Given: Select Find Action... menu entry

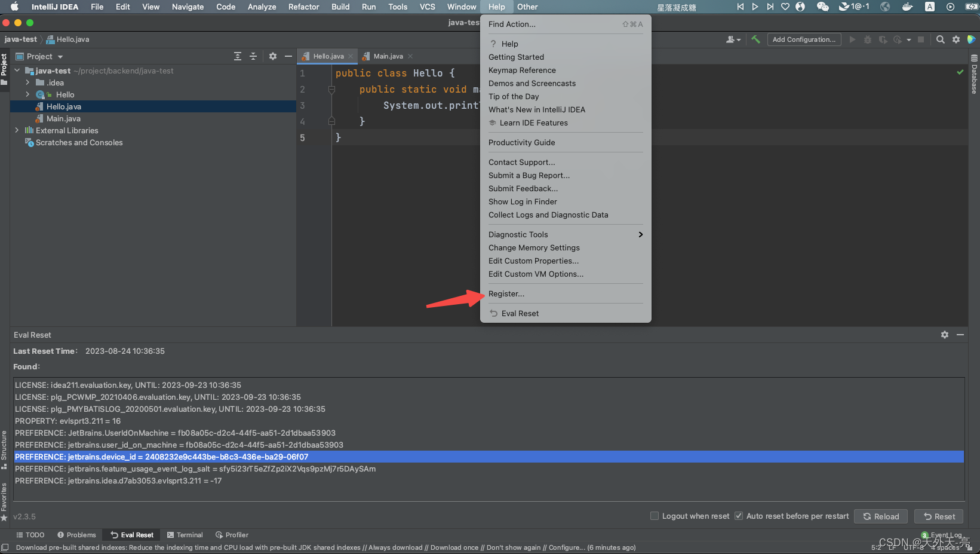Looking at the screenshot, I should 566,24.
